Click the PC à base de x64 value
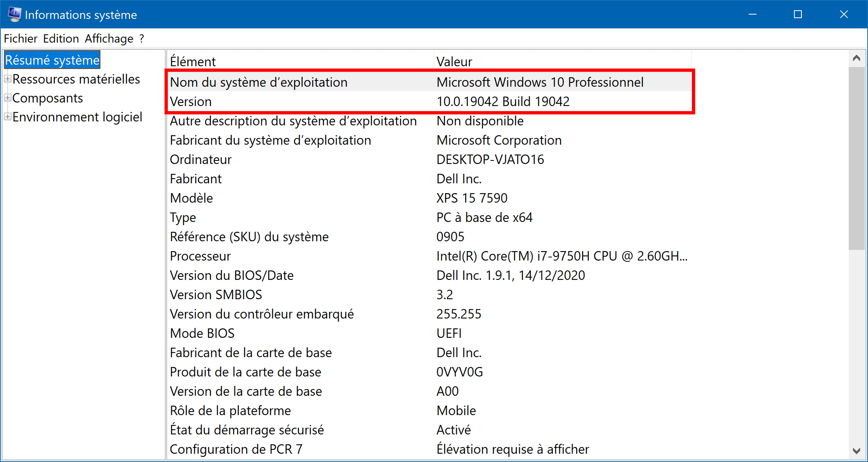868x462 pixels. click(x=484, y=217)
